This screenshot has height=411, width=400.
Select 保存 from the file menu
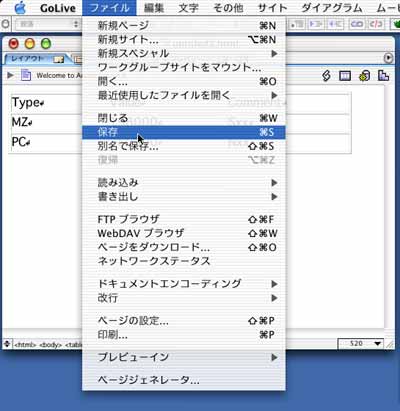pos(184,132)
